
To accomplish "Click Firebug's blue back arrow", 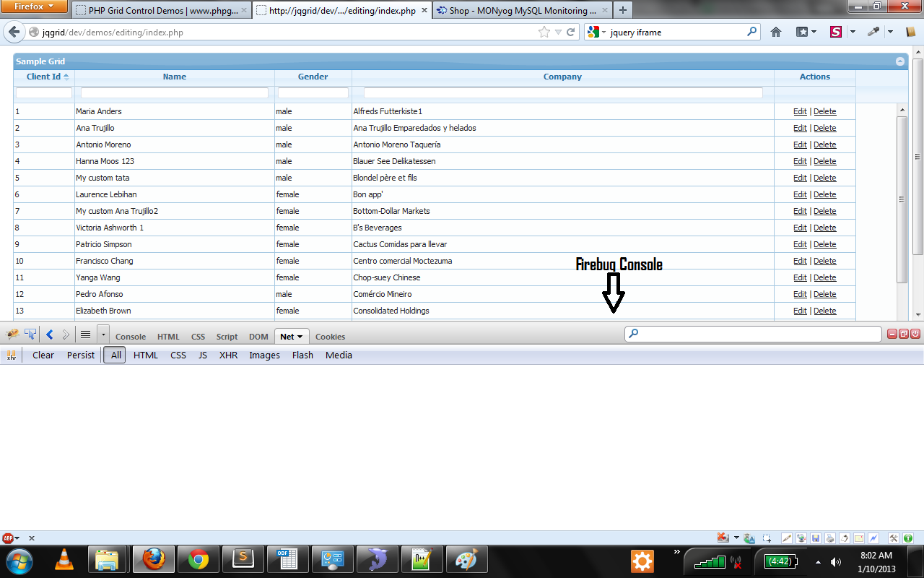I will click(49, 335).
